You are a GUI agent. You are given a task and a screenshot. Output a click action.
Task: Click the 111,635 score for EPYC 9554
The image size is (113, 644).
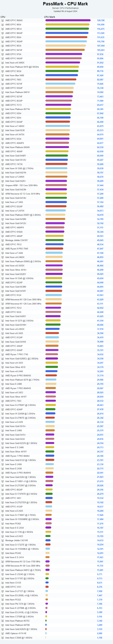pyautogui.click(x=101, y=37)
